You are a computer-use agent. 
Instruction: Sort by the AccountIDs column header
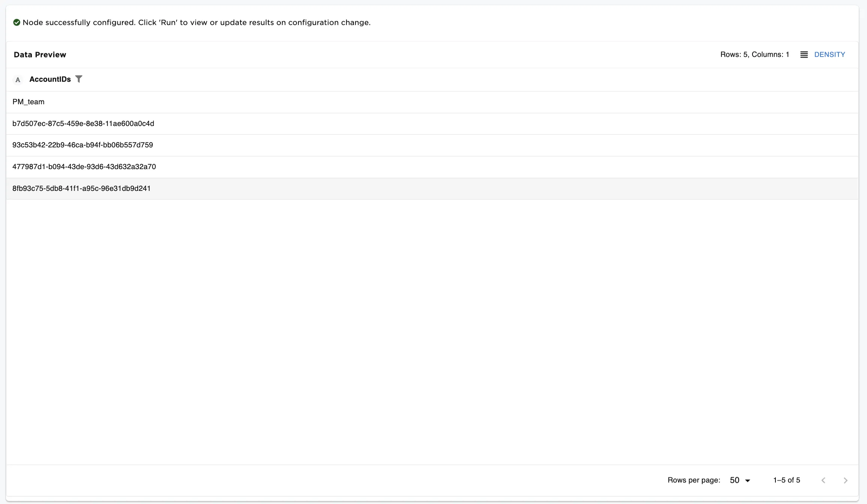click(x=50, y=79)
